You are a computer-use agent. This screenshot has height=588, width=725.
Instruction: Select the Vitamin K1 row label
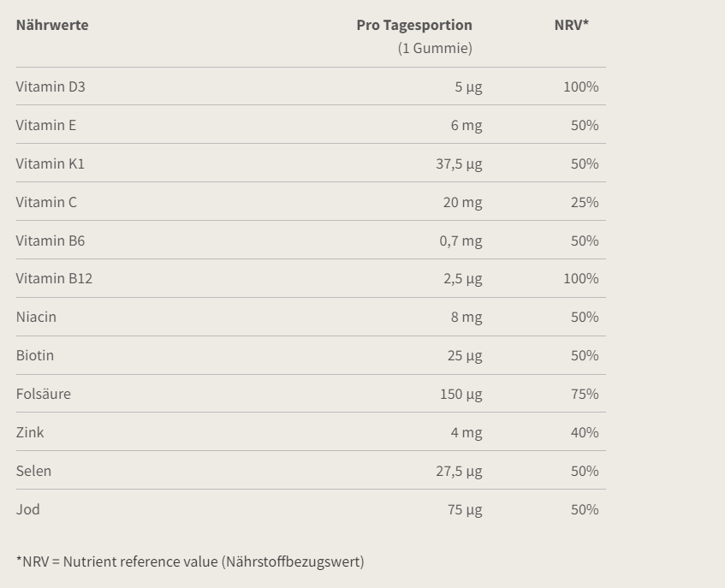coord(51,163)
